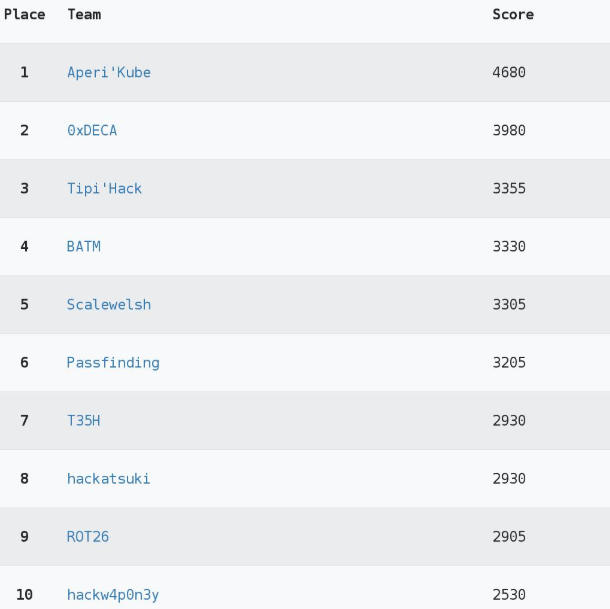Click the 2905 score for ROT26
Image resolution: width=610 pixels, height=609 pixels.
pyautogui.click(x=509, y=536)
